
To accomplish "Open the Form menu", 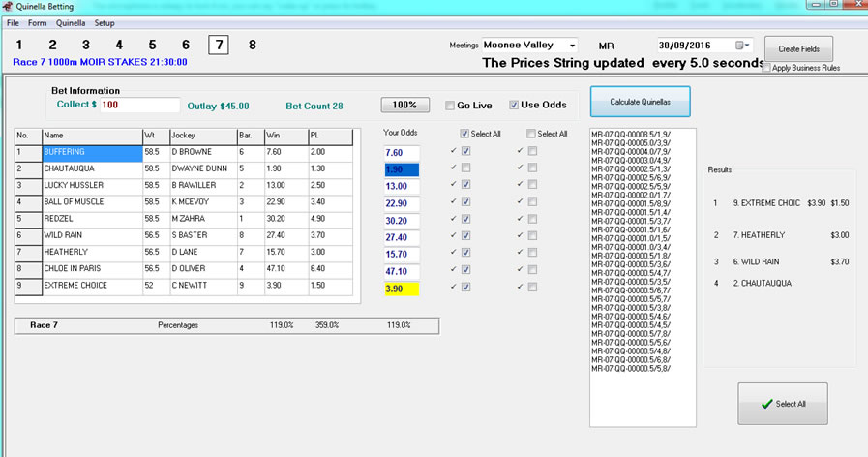I will click(37, 22).
